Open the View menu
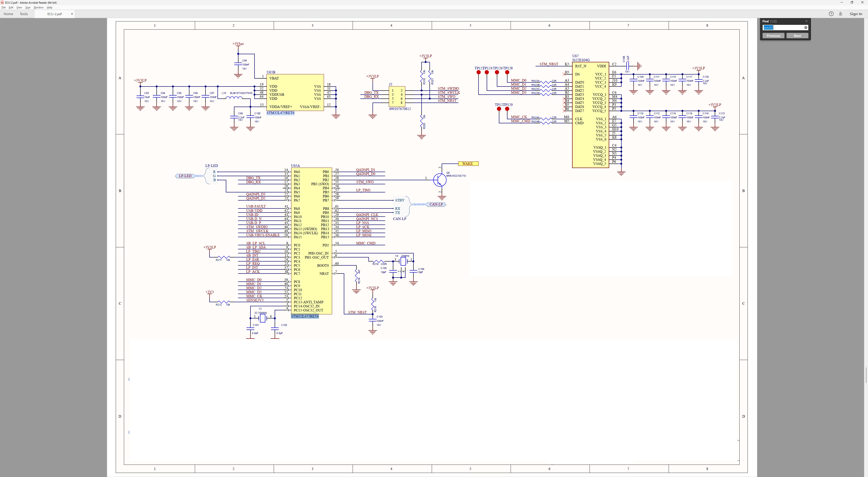The height and width of the screenshot is (477, 868). click(x=19, y=7)
